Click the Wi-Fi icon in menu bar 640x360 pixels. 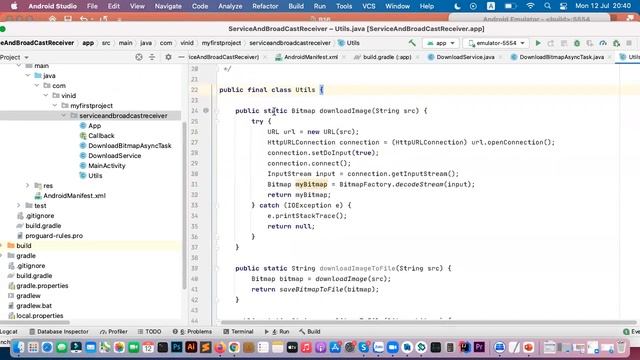pos(530,6)
